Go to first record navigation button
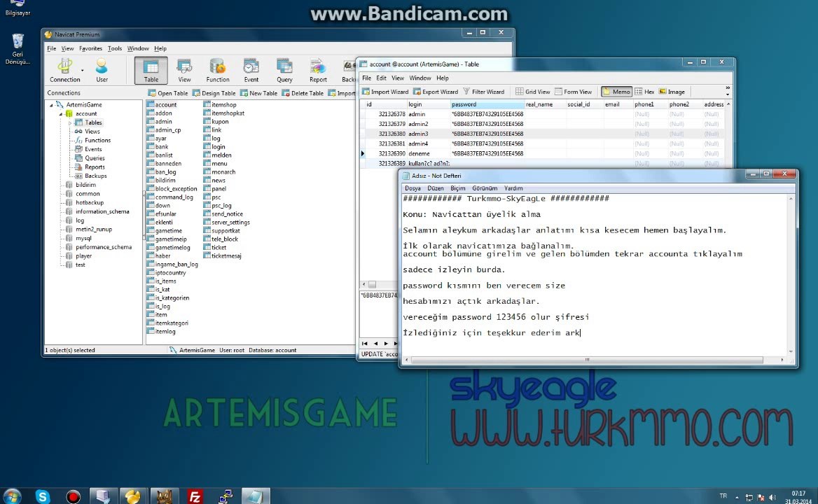This screenshot has width=818, height=504. [364, 344]
